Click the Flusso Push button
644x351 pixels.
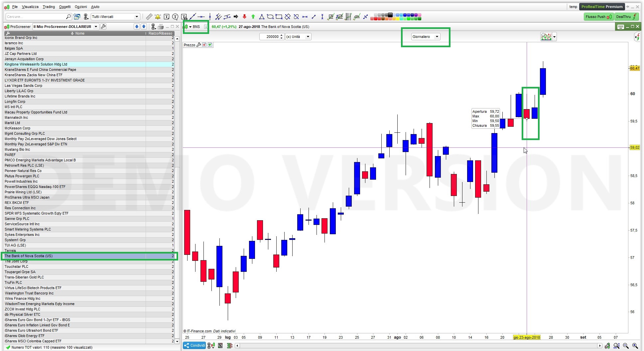click(x=598, y=17)
